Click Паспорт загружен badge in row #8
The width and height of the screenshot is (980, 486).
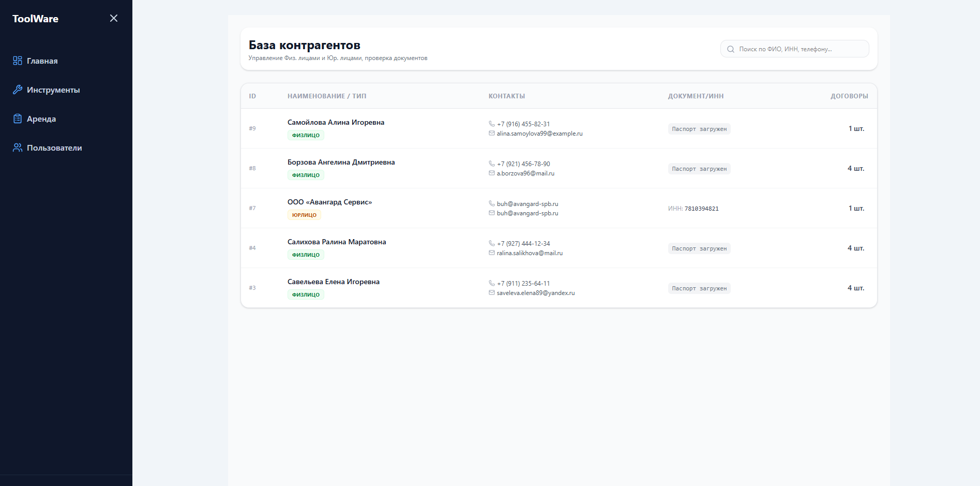pos(699,169)
